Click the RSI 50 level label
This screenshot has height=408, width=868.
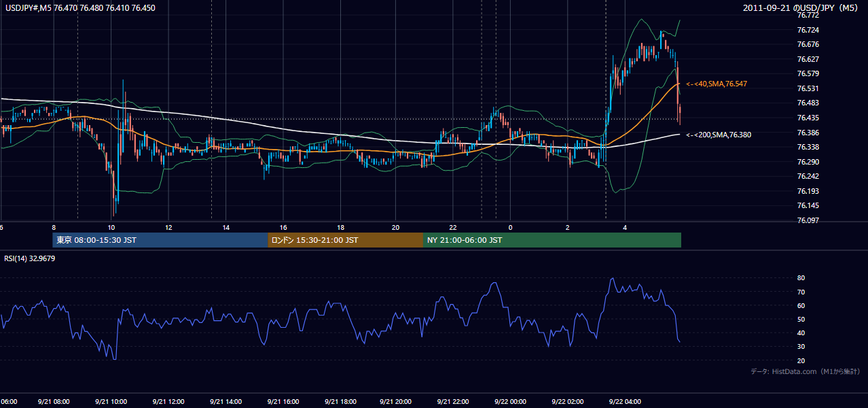(x=801, y=319)
